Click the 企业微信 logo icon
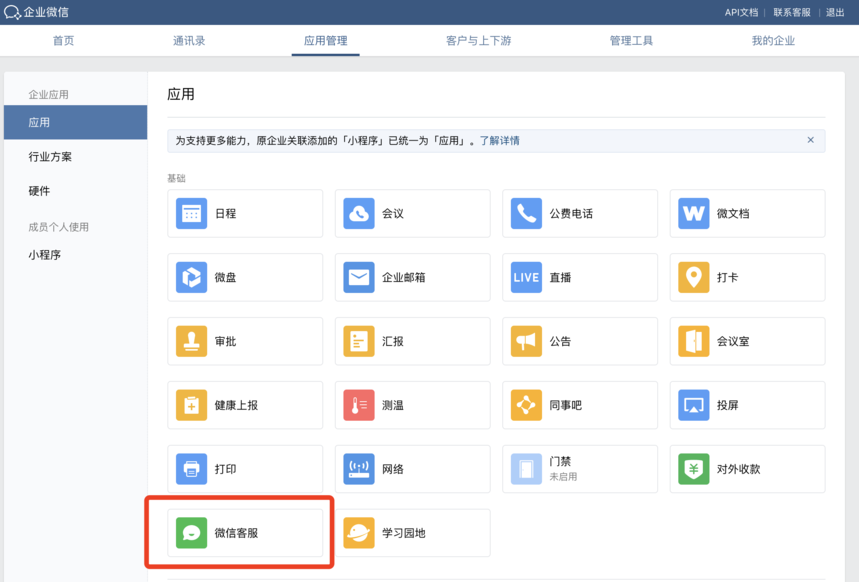 pyautogui.click(x=12, y=12)
